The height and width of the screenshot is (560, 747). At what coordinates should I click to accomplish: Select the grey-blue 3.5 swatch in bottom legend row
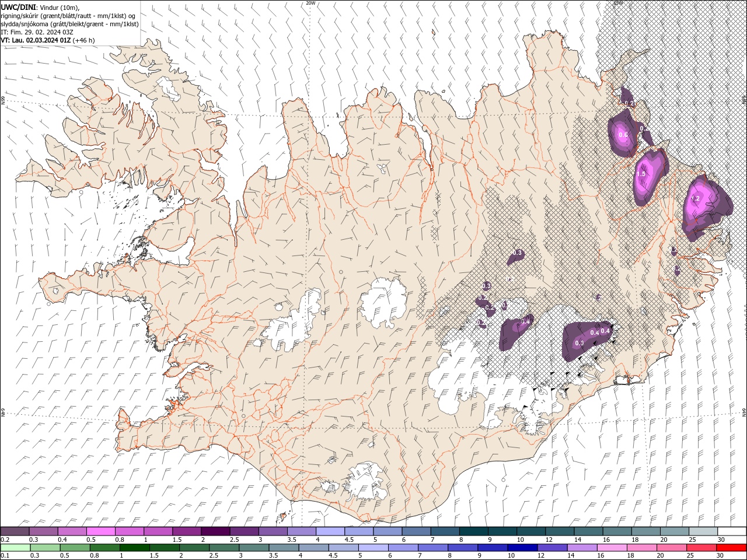point(284,548)
